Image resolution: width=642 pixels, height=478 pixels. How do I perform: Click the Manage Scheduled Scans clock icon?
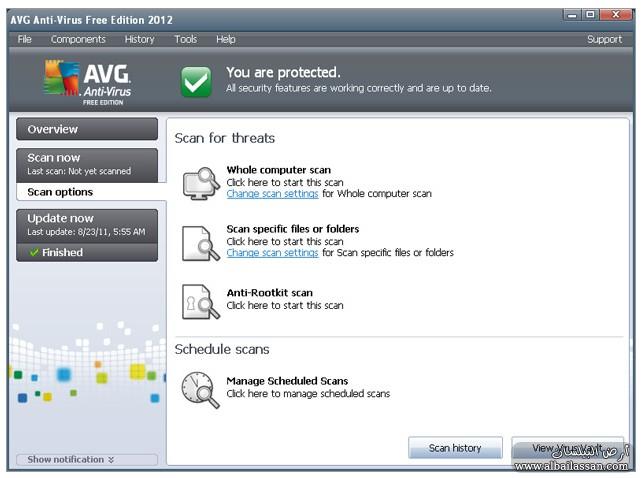(x=201, y=390)
